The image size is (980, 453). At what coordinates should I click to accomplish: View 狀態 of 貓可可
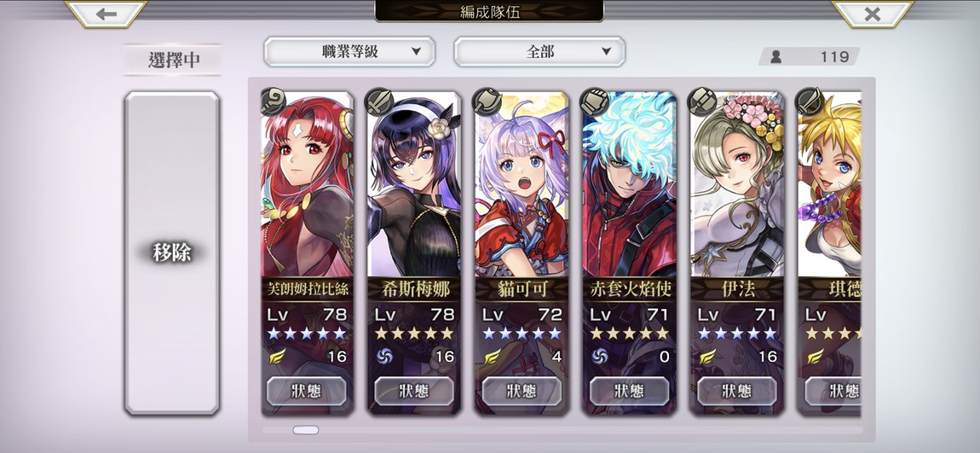522,391
